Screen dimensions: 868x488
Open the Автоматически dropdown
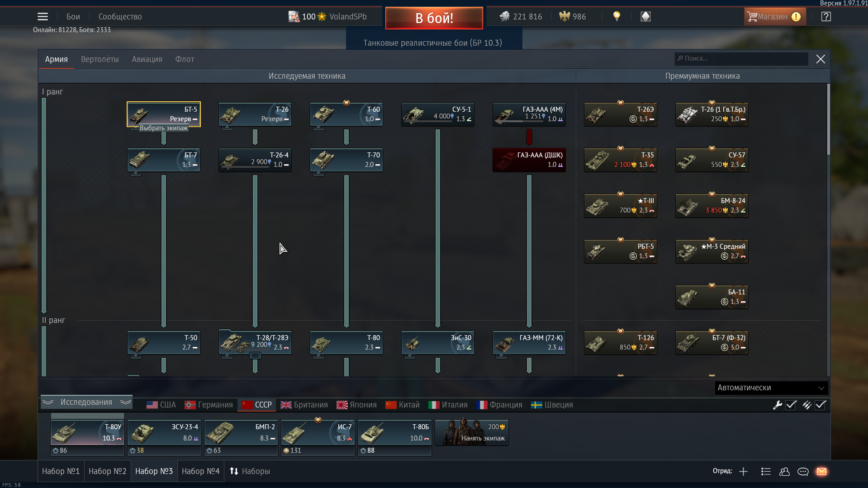coord(771,388)
